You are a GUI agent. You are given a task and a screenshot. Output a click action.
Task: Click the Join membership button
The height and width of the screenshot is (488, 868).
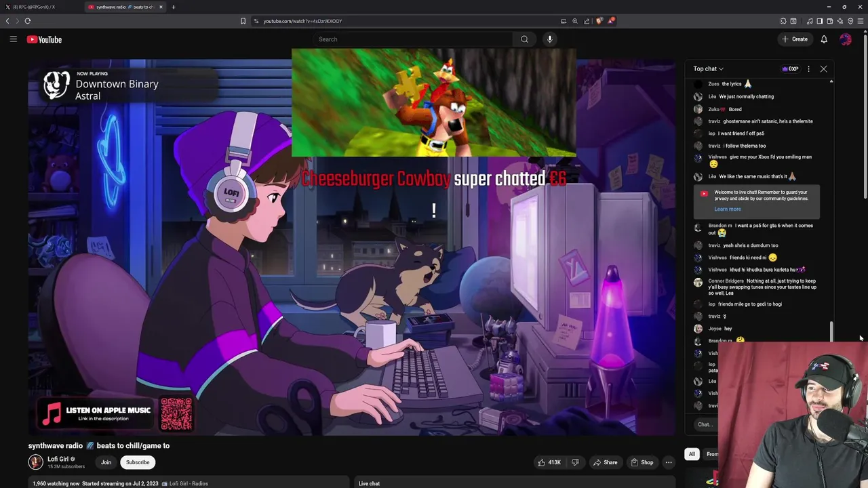(x=106, y=462)
